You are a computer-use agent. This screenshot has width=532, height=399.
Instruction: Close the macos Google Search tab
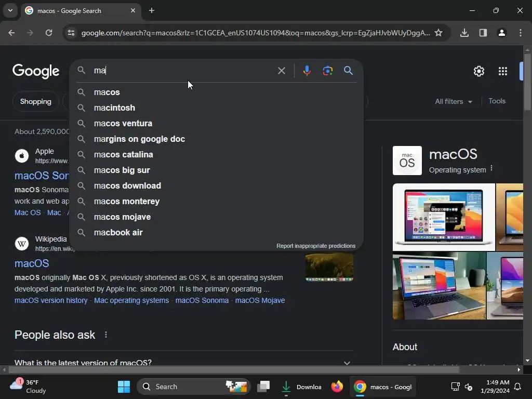(132, 10)
